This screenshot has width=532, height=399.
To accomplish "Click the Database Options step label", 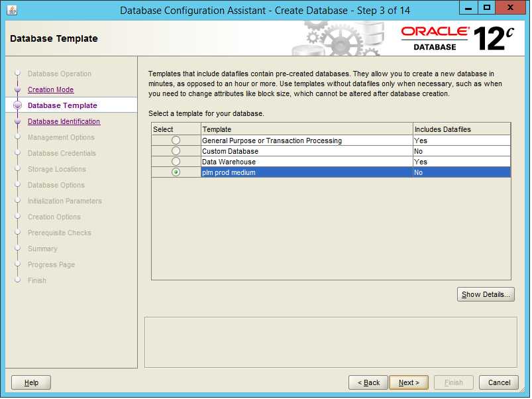I will point(56,186).
